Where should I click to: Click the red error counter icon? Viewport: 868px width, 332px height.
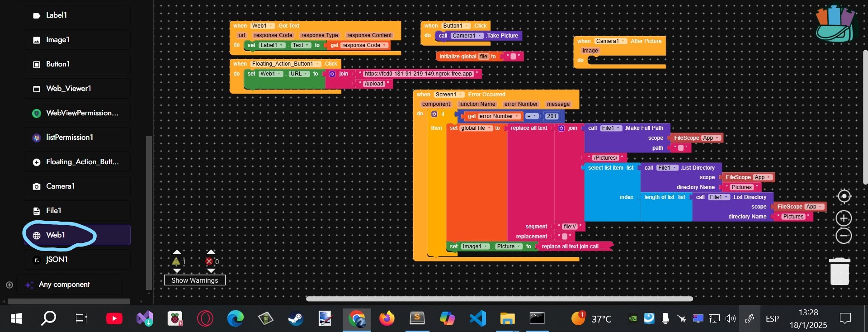pyautogui.click(x=209, y=261)
